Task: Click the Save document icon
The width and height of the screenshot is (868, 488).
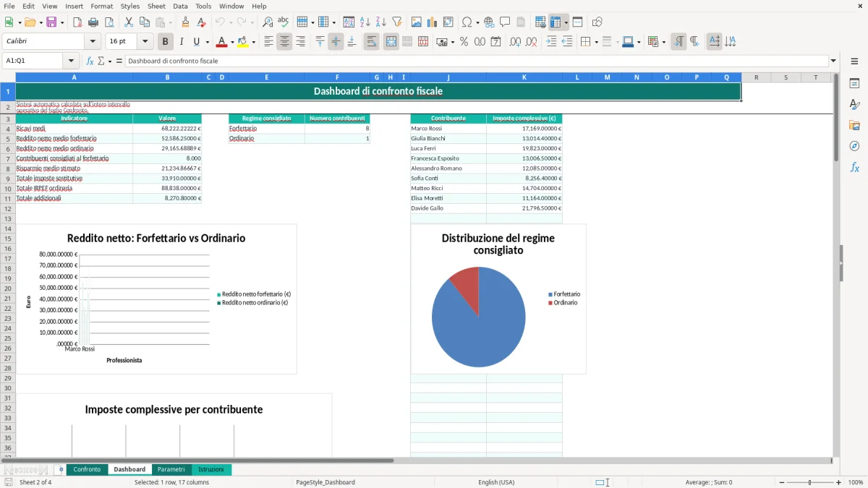Action: pyautogui.click(x=51, y=22)
